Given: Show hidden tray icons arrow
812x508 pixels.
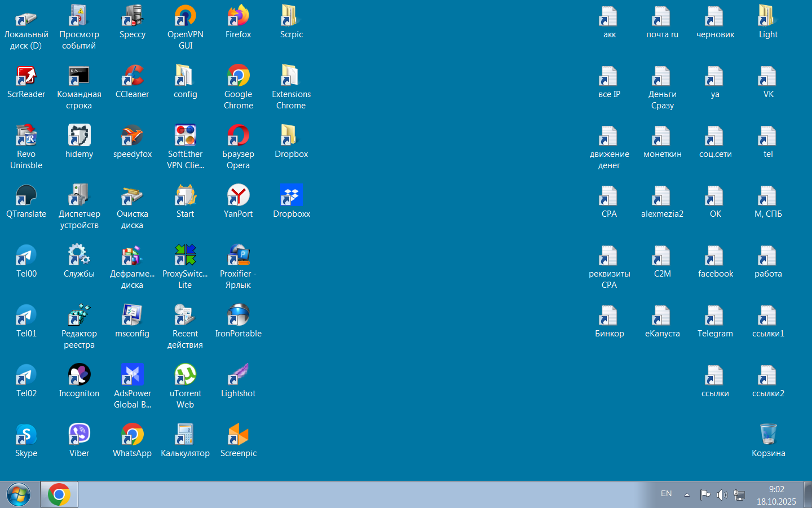Looking at the screenshot, I should 687,495.
